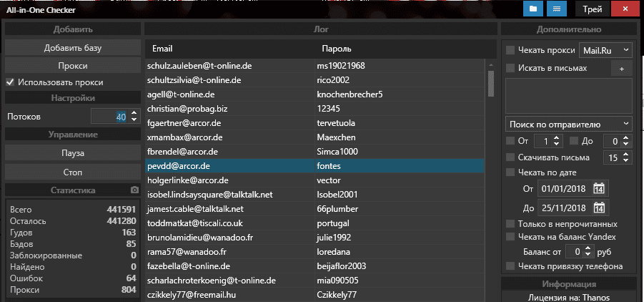Click the plus button next to Искать в письмах
Image resolution: width=644 pixels, height=302 pixels.
click(621, 69)
